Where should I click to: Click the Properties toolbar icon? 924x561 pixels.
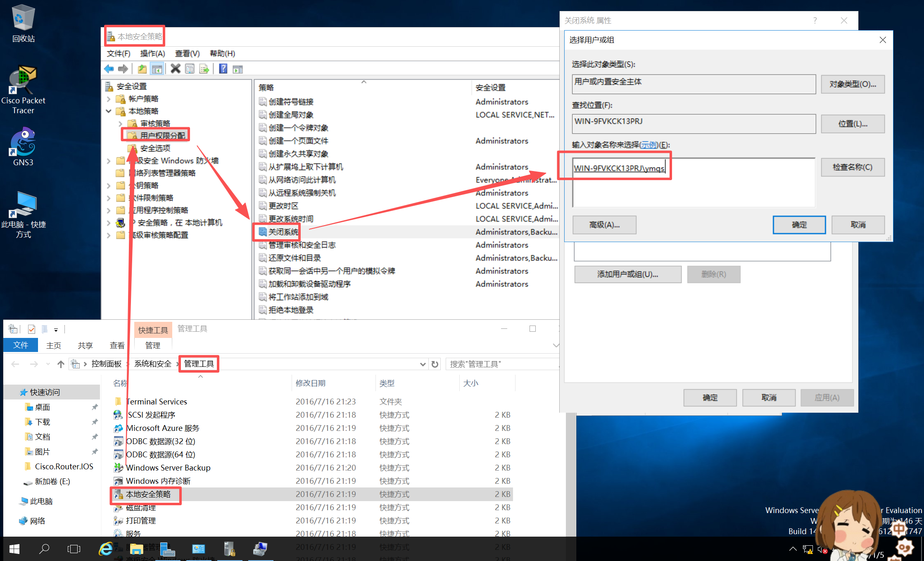[x=190, y=69]
